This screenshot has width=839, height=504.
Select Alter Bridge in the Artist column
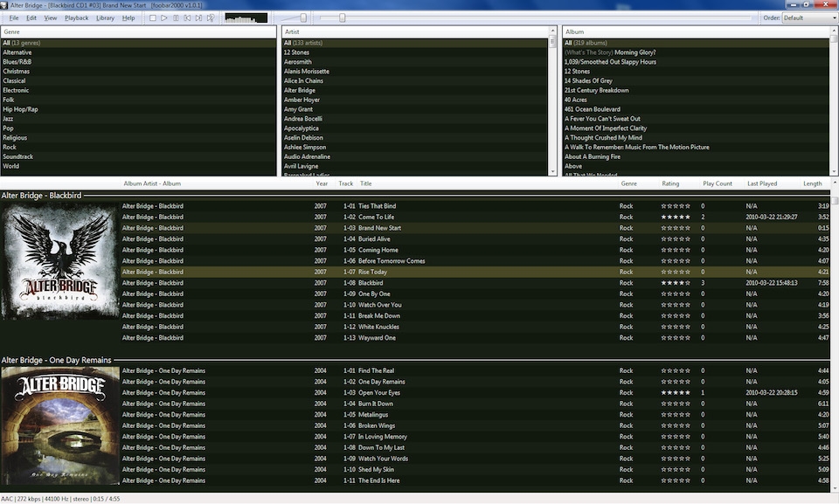(x=302, y=89)
